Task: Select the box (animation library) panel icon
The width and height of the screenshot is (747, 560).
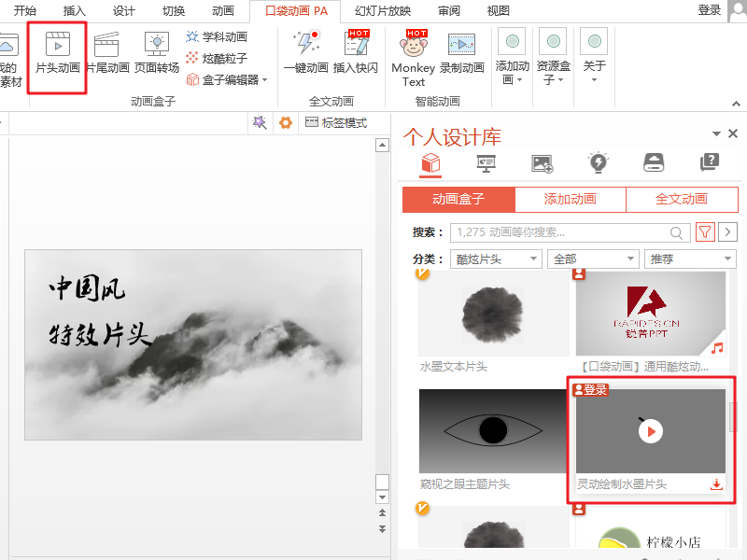Action: click(430, 163)
